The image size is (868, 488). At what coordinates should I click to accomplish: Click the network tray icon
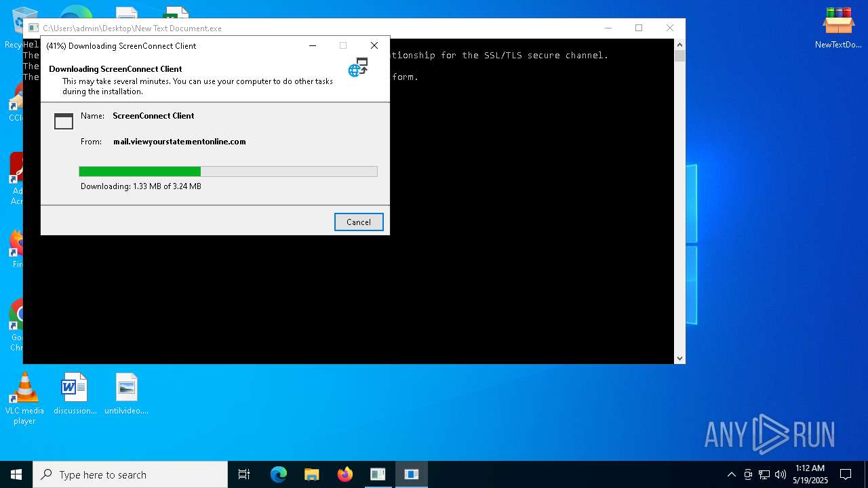[764, 474]
